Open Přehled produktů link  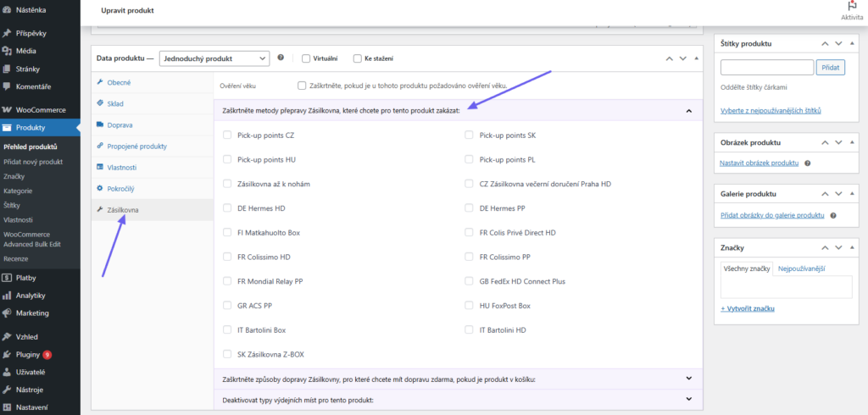point(31,147)
